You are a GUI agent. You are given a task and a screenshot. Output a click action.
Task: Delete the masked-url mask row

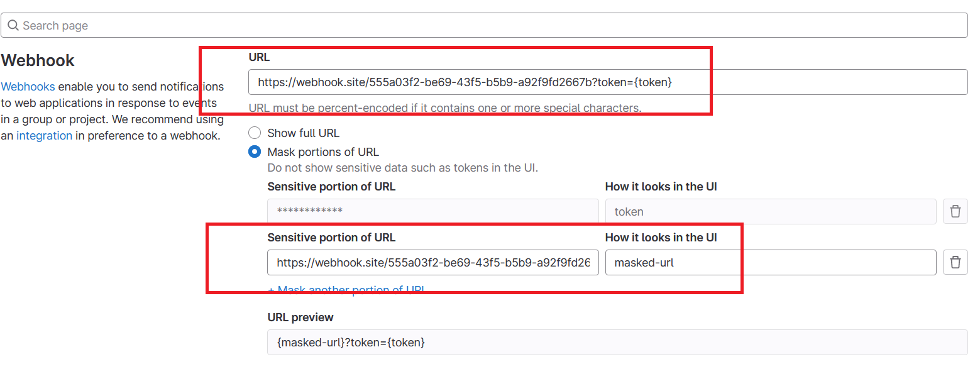point(955,262)
